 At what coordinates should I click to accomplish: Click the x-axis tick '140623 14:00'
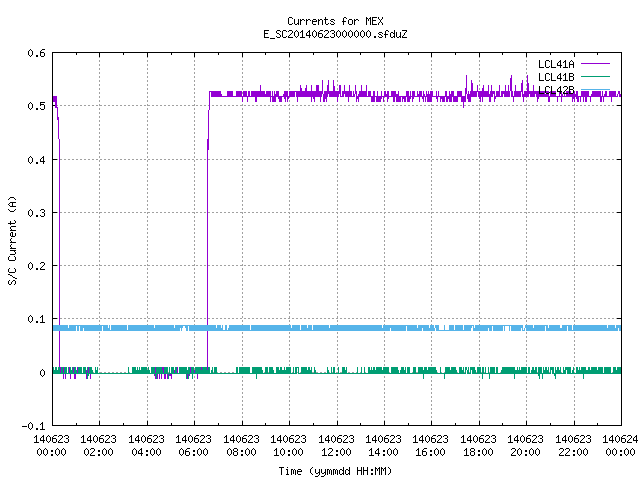pos(383,446)
